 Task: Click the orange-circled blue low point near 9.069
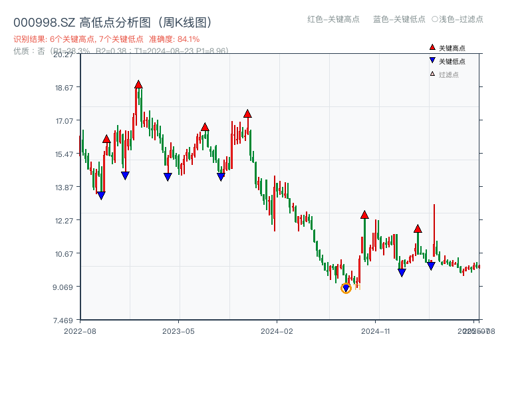(x=346, y=289)
